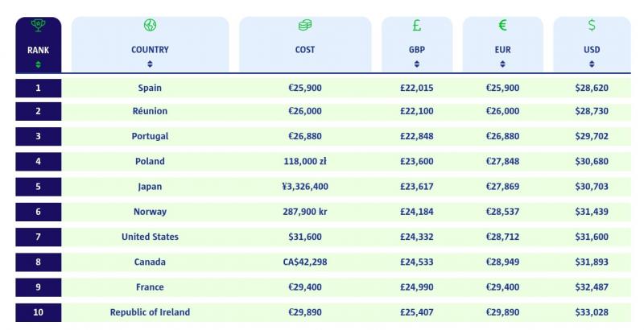Toggle the green sort arrows under RANK

[x=38, y=64]
